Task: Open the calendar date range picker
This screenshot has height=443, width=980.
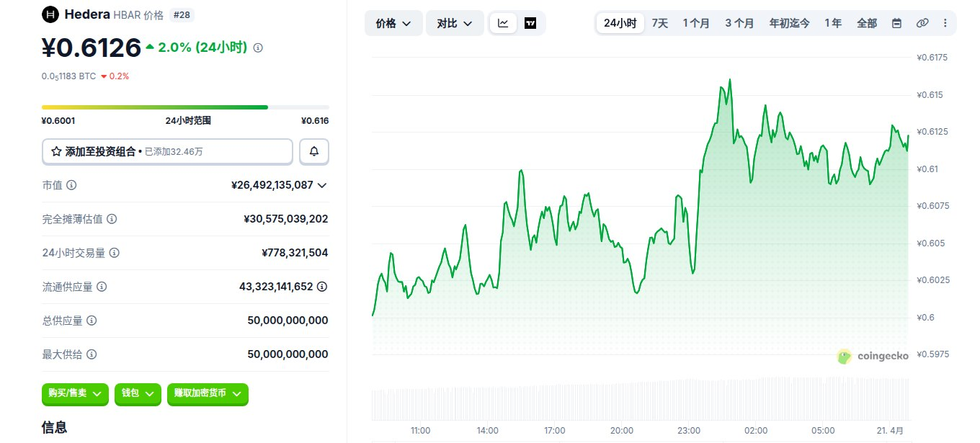Action: click(x=896, y=23)
